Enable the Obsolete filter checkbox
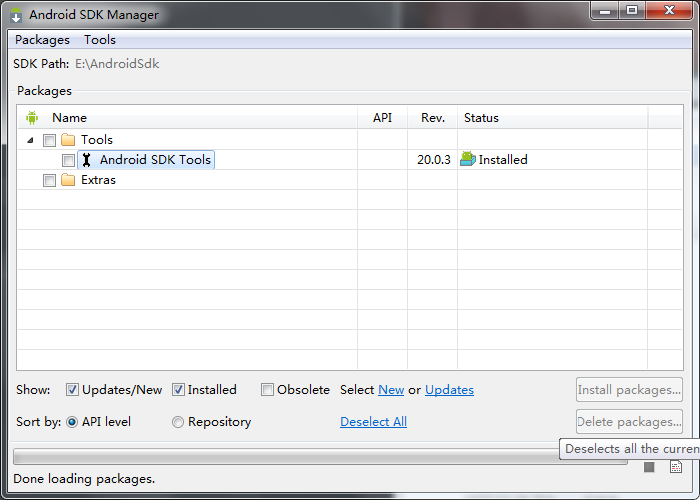This screenshot has height=500, width=700. (267, 390)
